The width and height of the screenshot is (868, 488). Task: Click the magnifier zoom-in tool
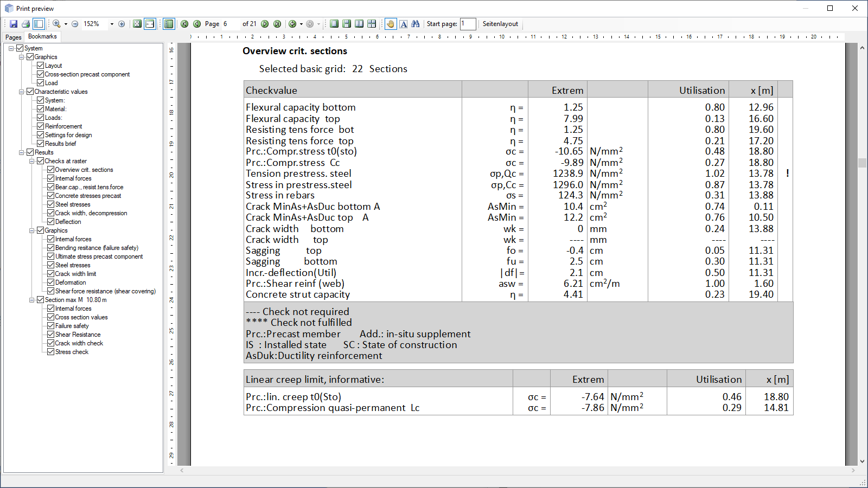pyautogui.click(x=56, y=24)
